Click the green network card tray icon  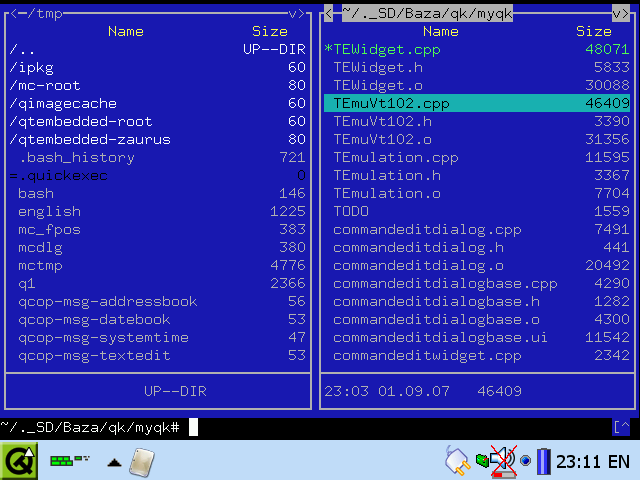(482, 461)
